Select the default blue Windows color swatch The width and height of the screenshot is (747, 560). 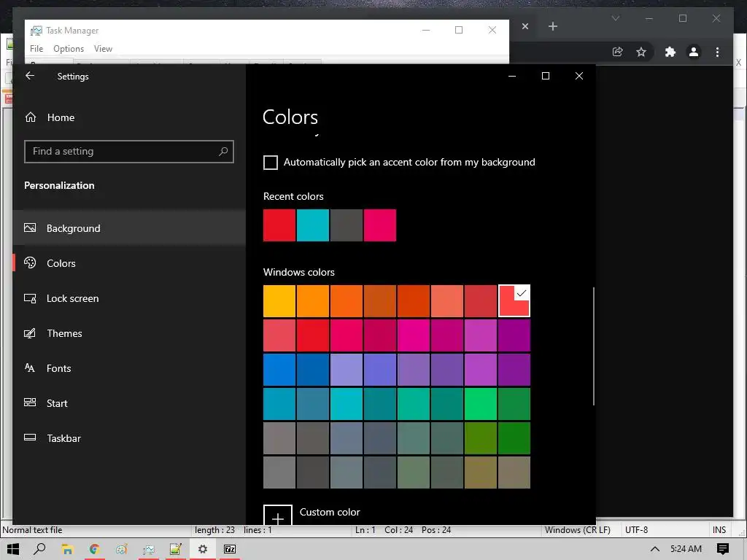(x=279, y=370)
